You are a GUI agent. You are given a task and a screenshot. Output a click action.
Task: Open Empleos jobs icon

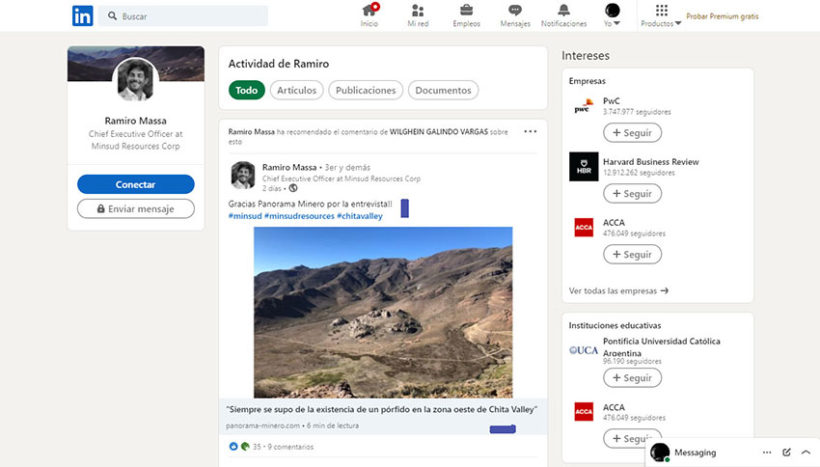[x=466, y=11]
